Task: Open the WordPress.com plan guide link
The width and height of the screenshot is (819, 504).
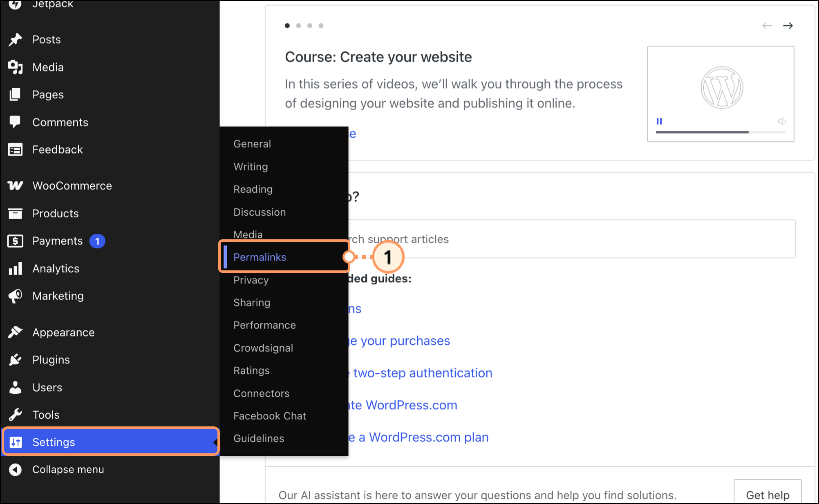Action: pos(418,437)
